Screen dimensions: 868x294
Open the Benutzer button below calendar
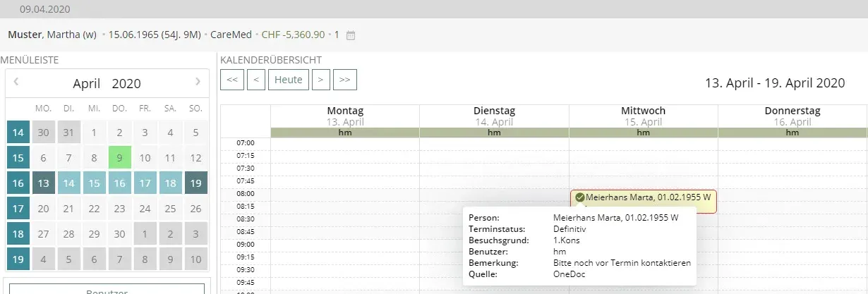[x=107, y=289]
